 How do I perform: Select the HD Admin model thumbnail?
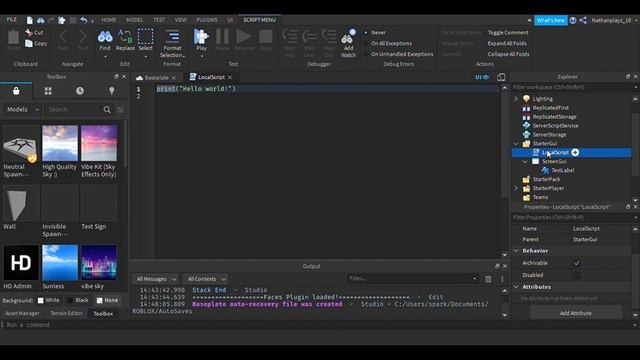click(x=21, y=263)
